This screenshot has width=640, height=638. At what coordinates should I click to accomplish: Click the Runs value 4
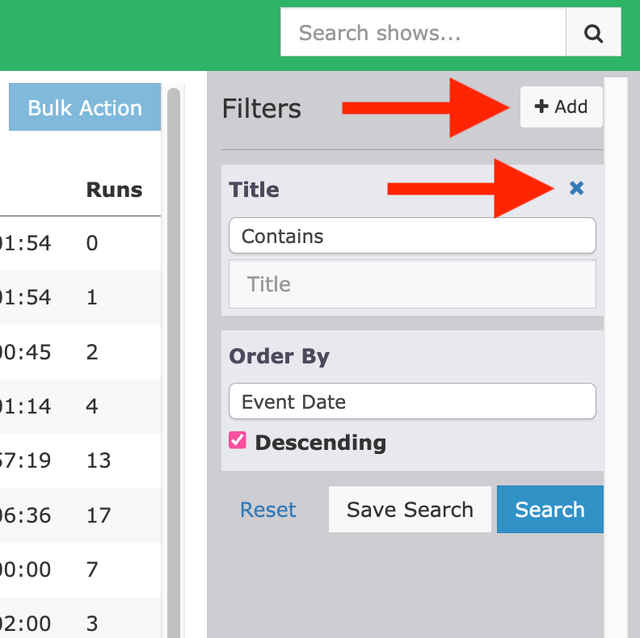pos(92,406)
